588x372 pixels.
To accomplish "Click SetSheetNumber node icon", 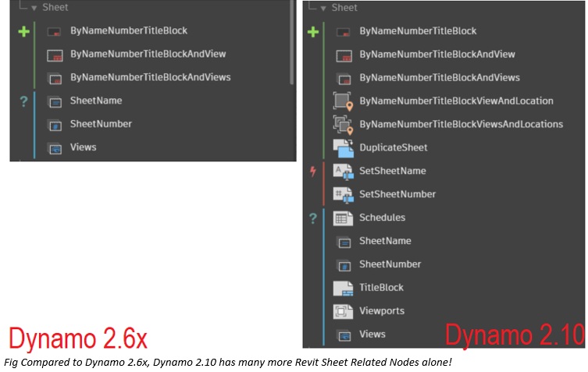I will pos(343,195).
